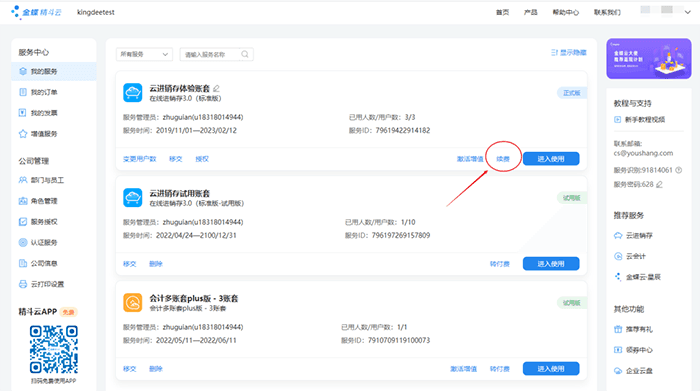Screen dimensions: 700x391
Task: Open 产品 in top navigation
Action: pyautogui.click(x=531, y=12)
